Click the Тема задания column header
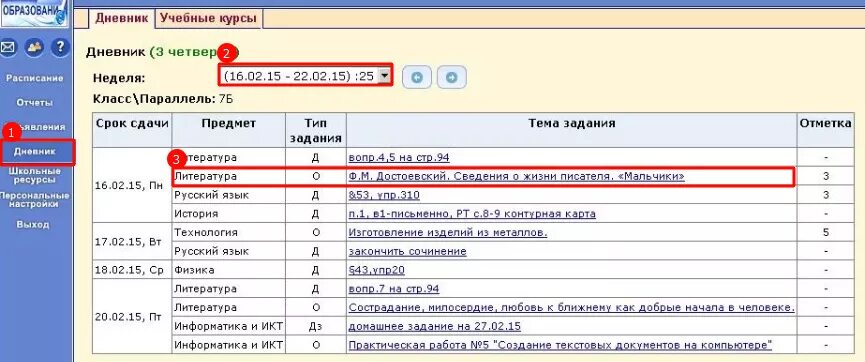865x362 pixels. click(572, 130)
